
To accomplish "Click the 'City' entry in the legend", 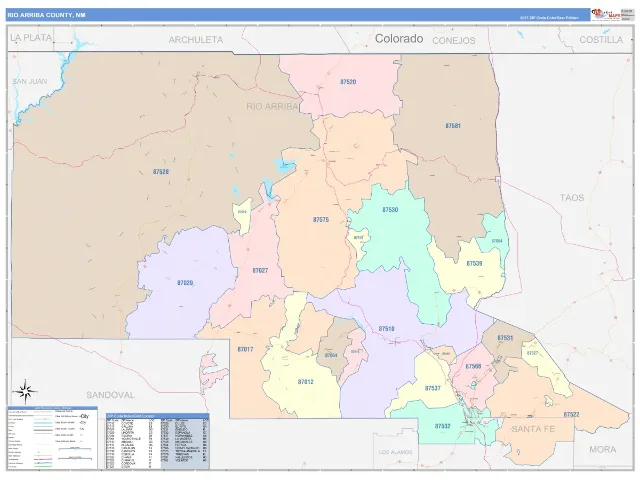I will 84,417.
